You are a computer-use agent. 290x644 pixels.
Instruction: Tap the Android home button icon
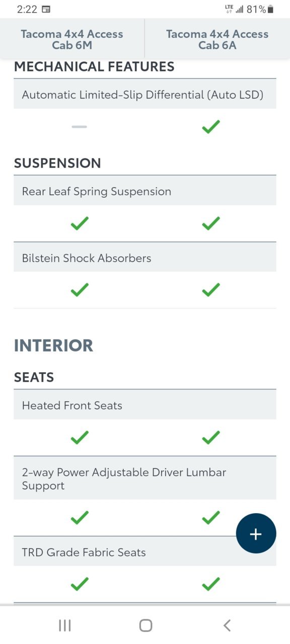click(x=146, y=625)
